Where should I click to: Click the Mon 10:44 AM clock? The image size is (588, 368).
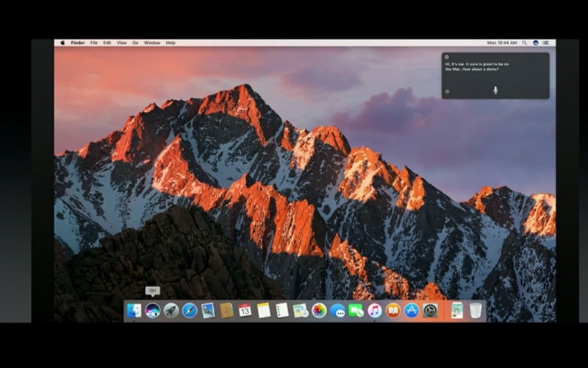[502, 43]
